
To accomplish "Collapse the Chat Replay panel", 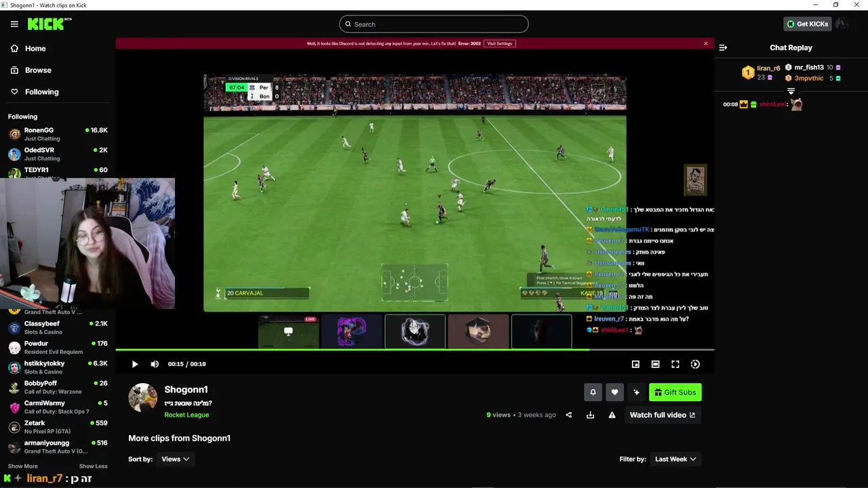I will (723, 47).
